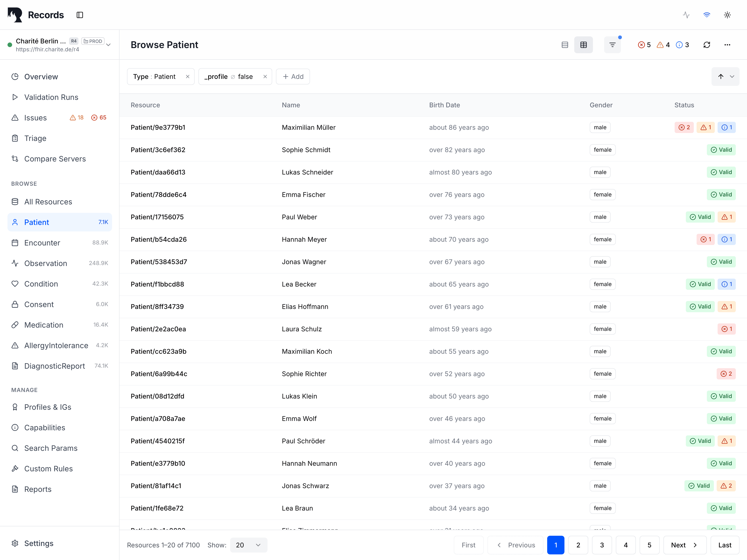Open the Show 20 page size dropdown
This screenshot has width=747, height=560.
point(249,545)
